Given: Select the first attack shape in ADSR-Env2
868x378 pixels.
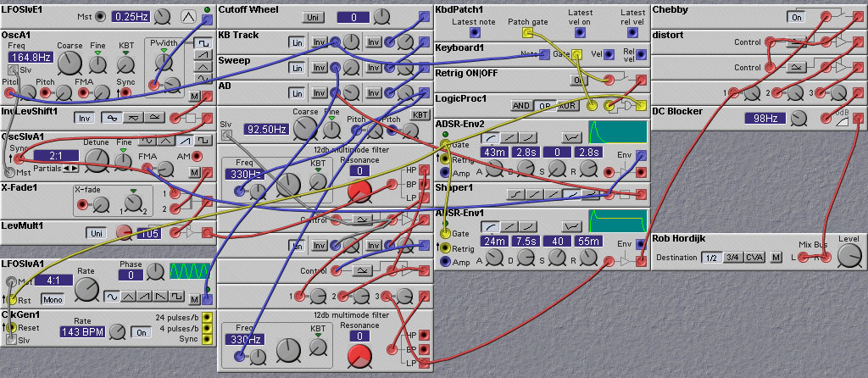Looking at the screenshot, I should pyautogui.click(x=492, y=137).
